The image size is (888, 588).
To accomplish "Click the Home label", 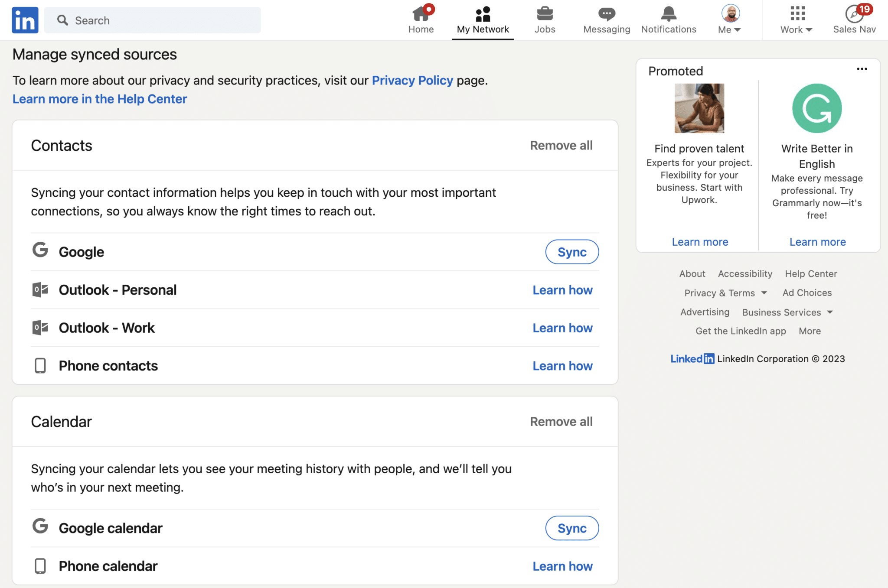I will click(x=421, y=29).
